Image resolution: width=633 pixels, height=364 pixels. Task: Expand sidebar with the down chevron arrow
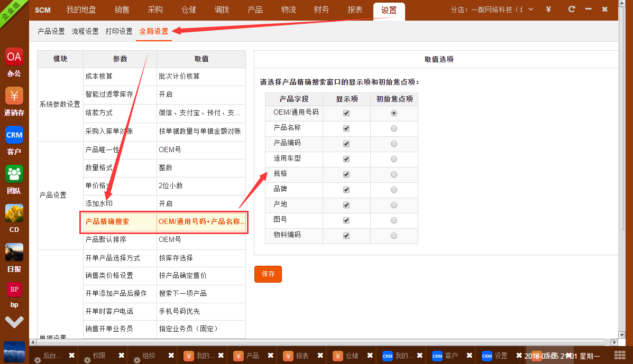coord(14,322)
